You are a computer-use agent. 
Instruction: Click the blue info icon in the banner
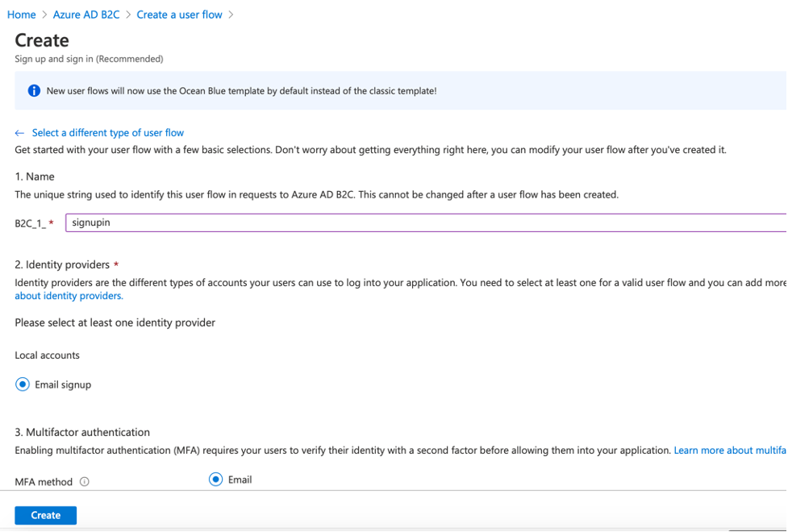tap(34, 91)
